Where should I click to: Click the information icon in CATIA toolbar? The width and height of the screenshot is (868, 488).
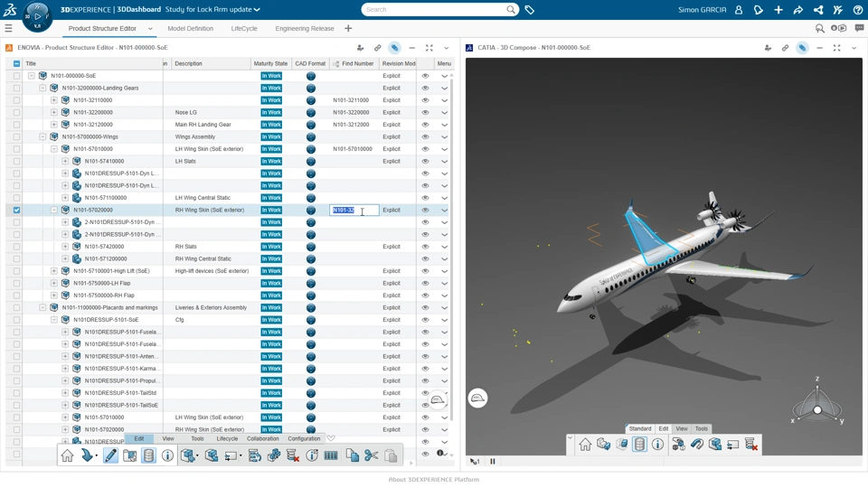[x=657, y=444]
